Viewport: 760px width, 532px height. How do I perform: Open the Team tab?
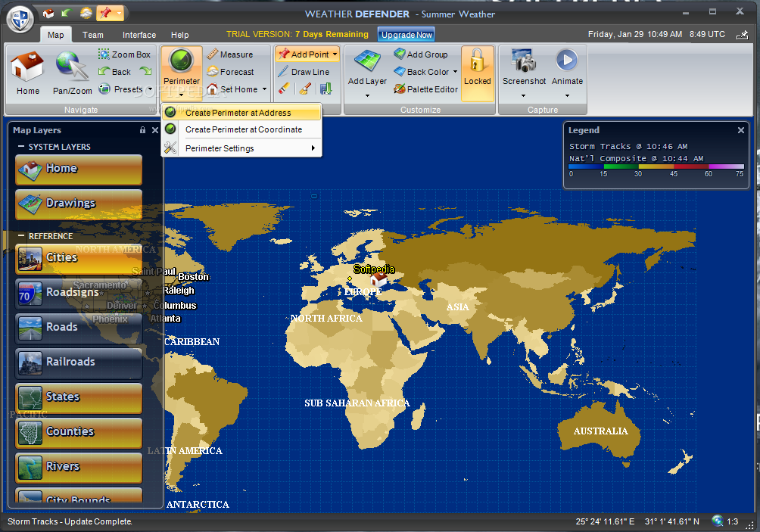click(x=92, y=35)
